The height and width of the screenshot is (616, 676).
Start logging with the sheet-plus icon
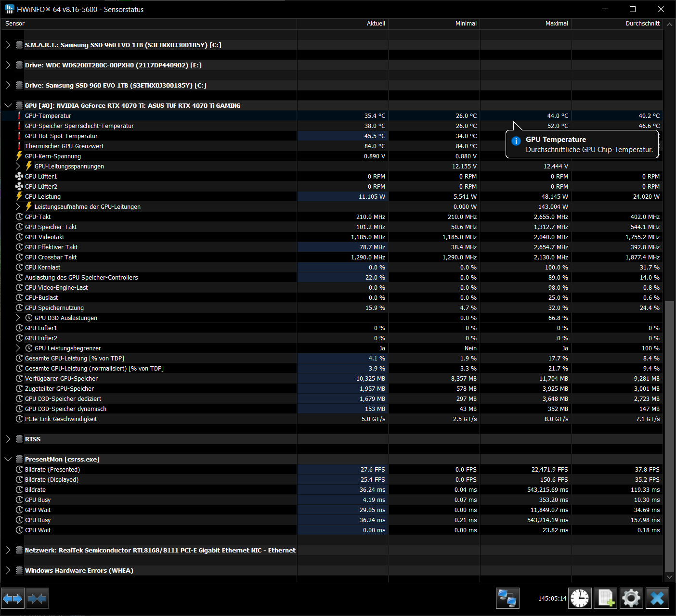point(606,599)
